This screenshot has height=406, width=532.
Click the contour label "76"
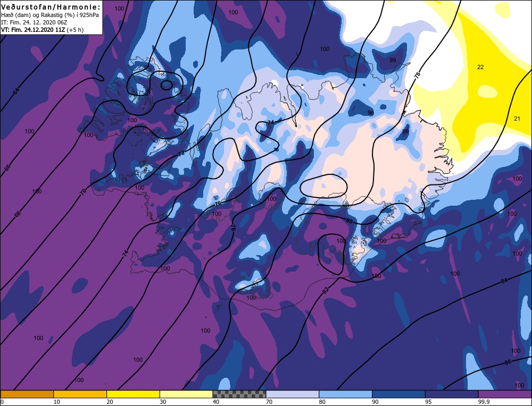point(218,204)
